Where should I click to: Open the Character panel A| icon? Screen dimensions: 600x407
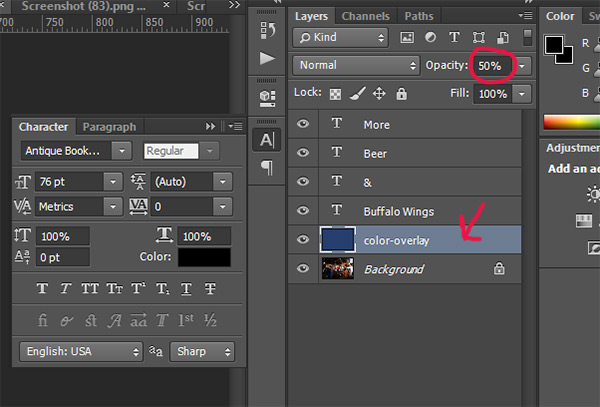267,140
